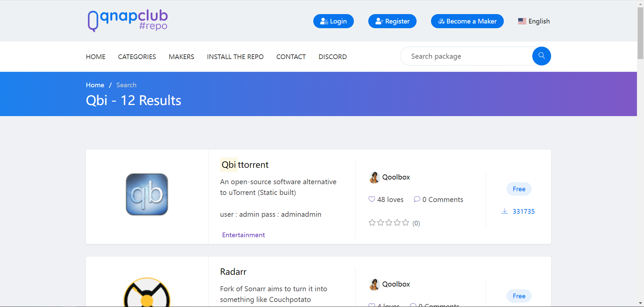Image resolution: width=644 pixels, height=307 pixels.
Task: Rate Qbittorrent three stars
Action: [x=389, y=222]
